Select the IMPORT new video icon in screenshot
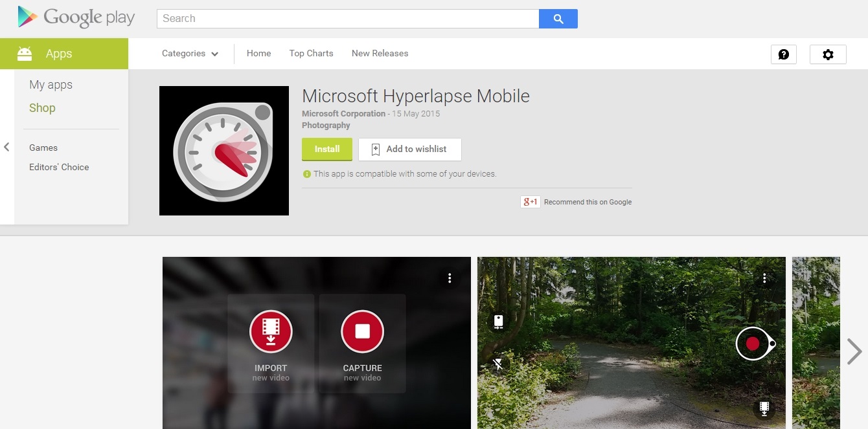The height and width of the screenshot is (429, 868). pyautogui.click(x=271, y=331)
